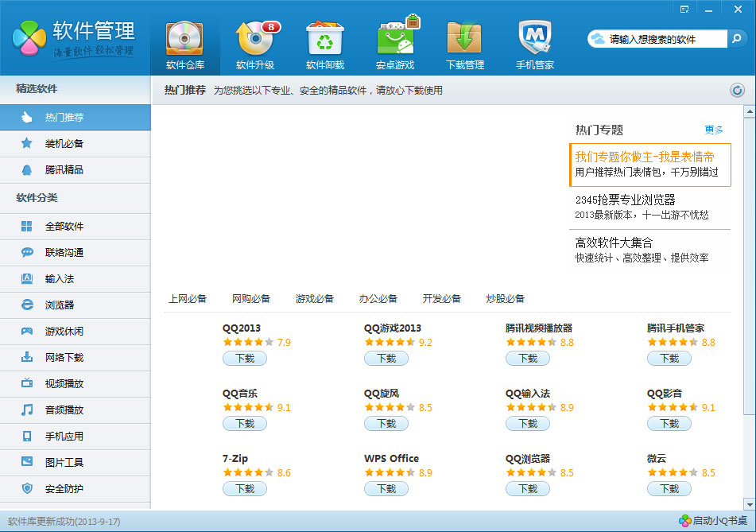
Task: Switch to the 炒股必备 tab
Action: pos(506,298)
